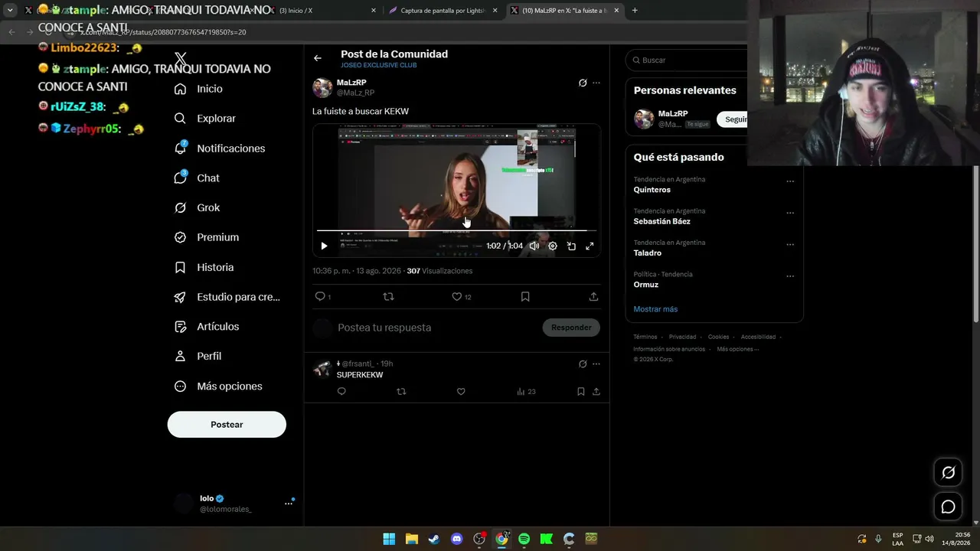Go to Inicio in the sidebar
The image size is (980, 551).
pos(199,89)
